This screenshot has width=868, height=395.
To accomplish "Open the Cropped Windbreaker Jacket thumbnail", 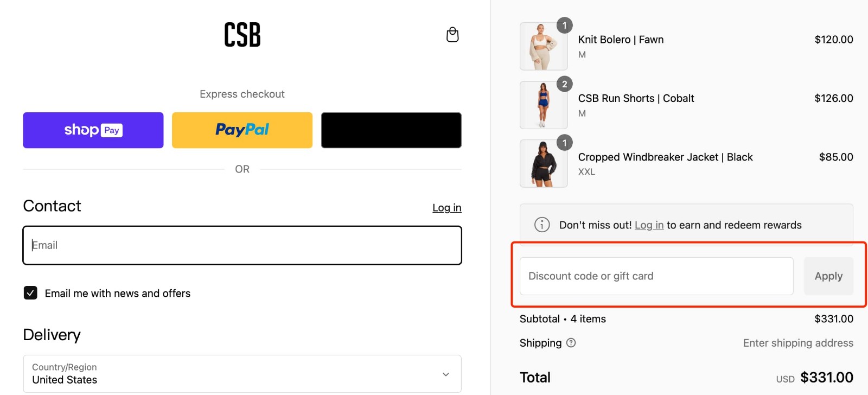I will 543,163.
